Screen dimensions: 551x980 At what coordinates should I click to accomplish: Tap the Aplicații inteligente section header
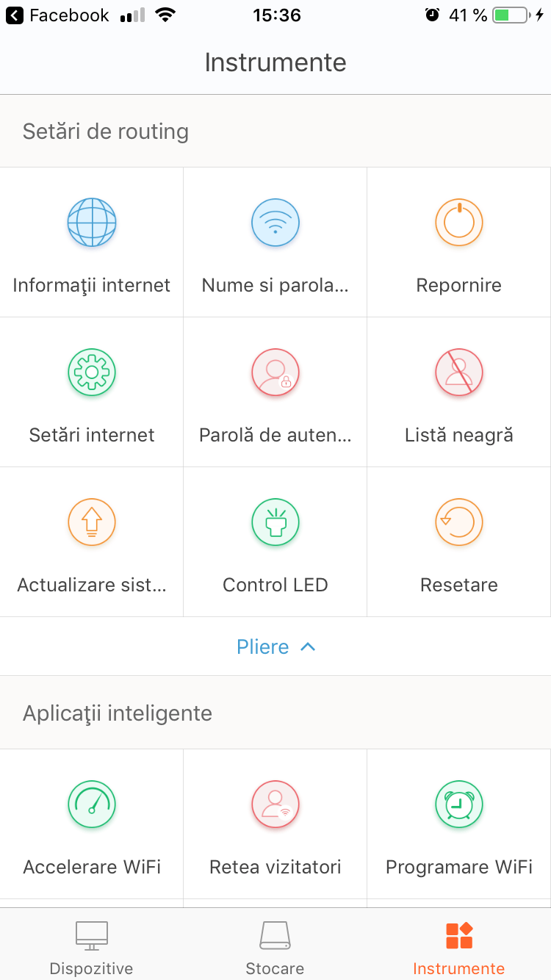pyautogui.click(x=118, y=713)
